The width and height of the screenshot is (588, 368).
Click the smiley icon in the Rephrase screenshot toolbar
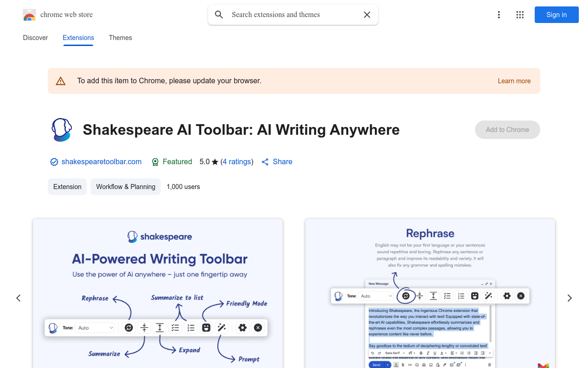475,296
